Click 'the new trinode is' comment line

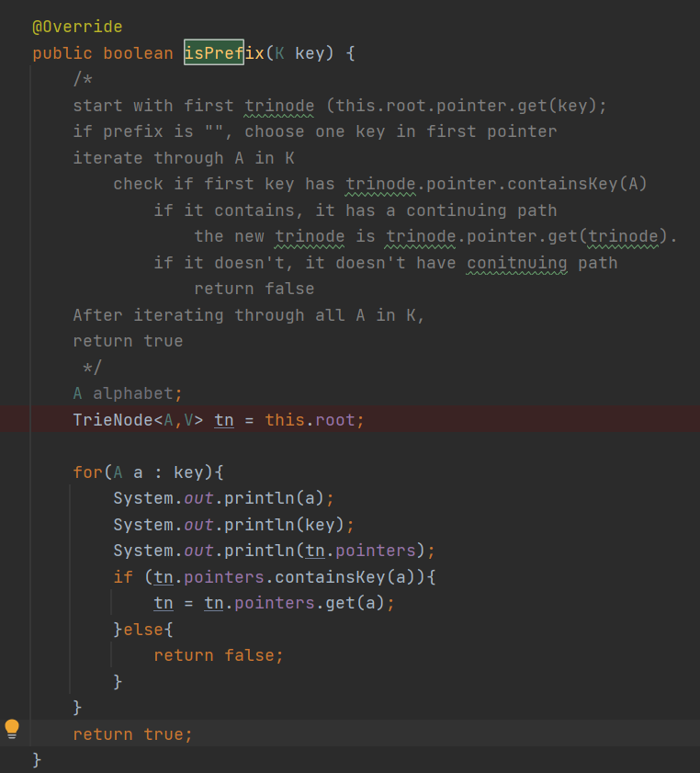coord(435,236)
